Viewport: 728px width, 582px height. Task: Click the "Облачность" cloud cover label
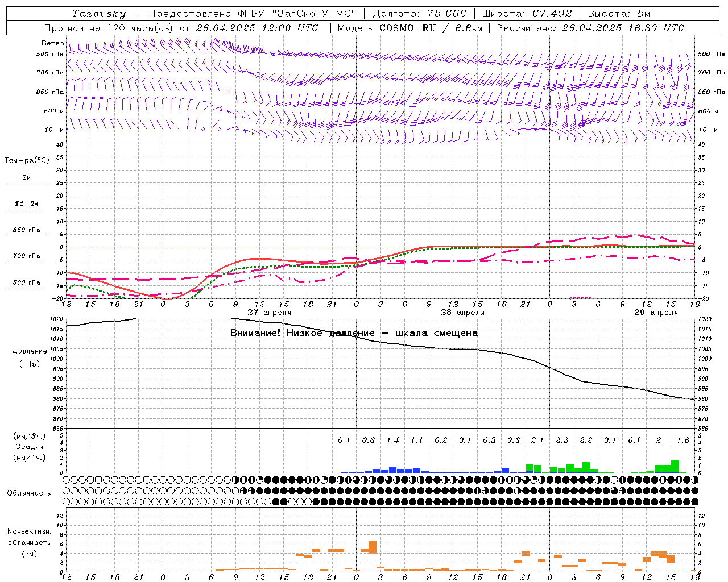pyautogui.click(x=29, y=493)
